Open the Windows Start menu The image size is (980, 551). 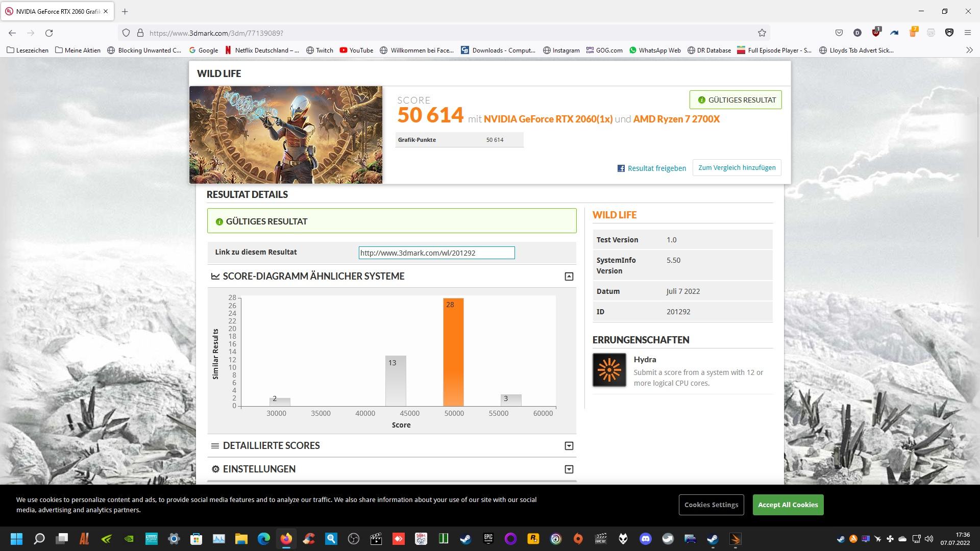tap(16, 539)
